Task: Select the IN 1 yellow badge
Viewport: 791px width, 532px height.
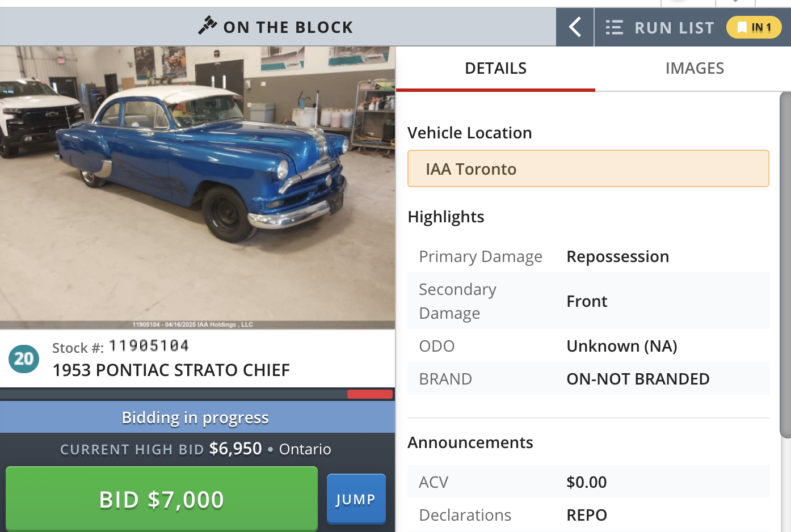Action: 754,27
